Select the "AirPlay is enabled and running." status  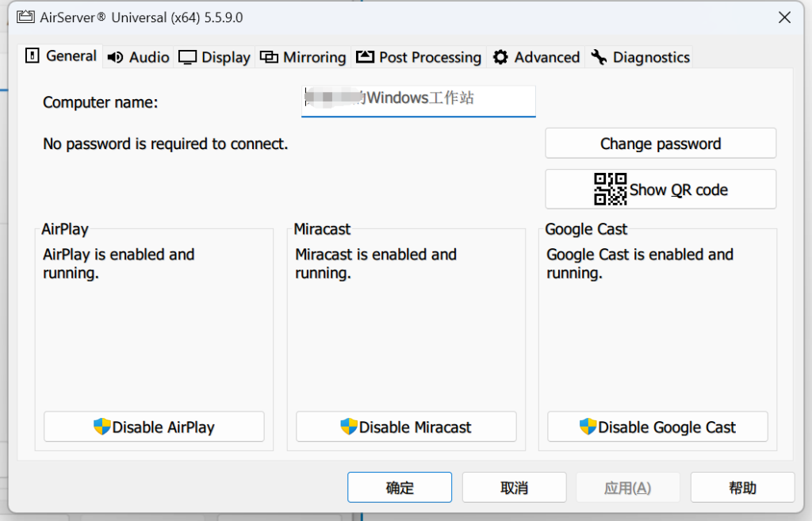pyautogui.click(x=119, y=263)
